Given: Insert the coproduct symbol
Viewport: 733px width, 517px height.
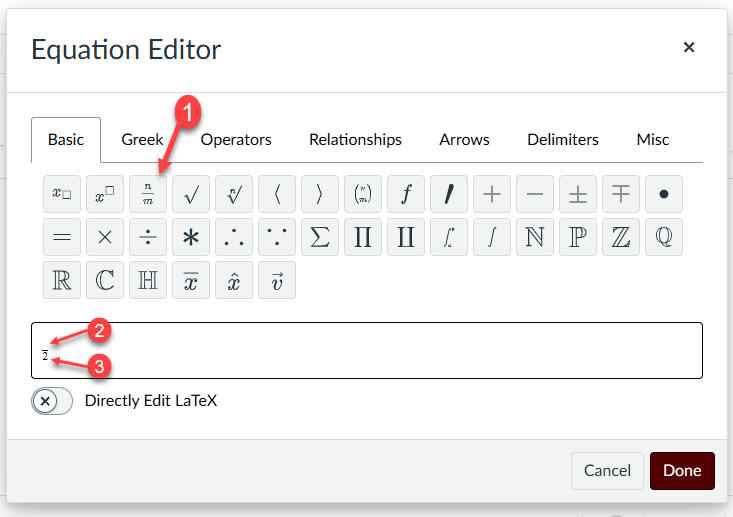Looking at the screenshot, I should (x=406, y=237).
